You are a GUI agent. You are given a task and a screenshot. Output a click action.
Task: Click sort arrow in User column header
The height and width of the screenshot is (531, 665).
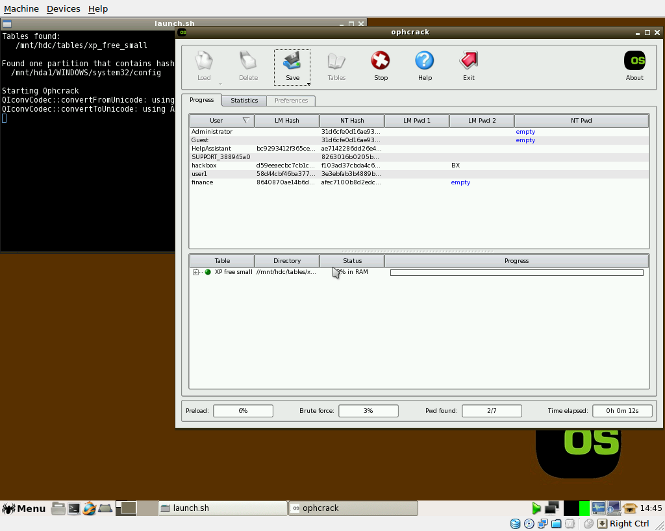pyautogui.click(x=246, y=120)
